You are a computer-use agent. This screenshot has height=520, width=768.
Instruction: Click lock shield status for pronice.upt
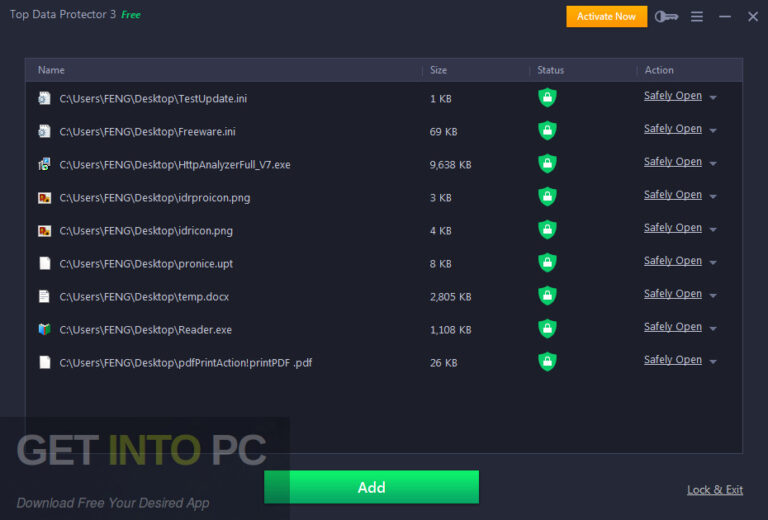pos(547,262)
